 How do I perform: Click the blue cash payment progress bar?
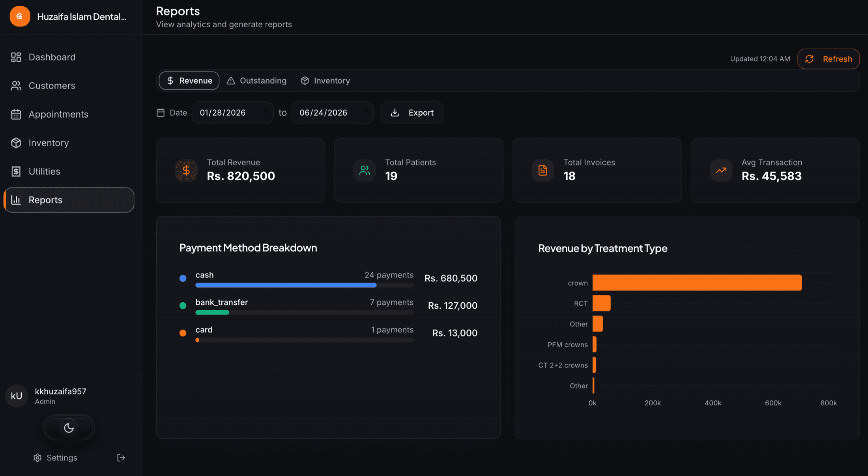[x=286, y=285]
